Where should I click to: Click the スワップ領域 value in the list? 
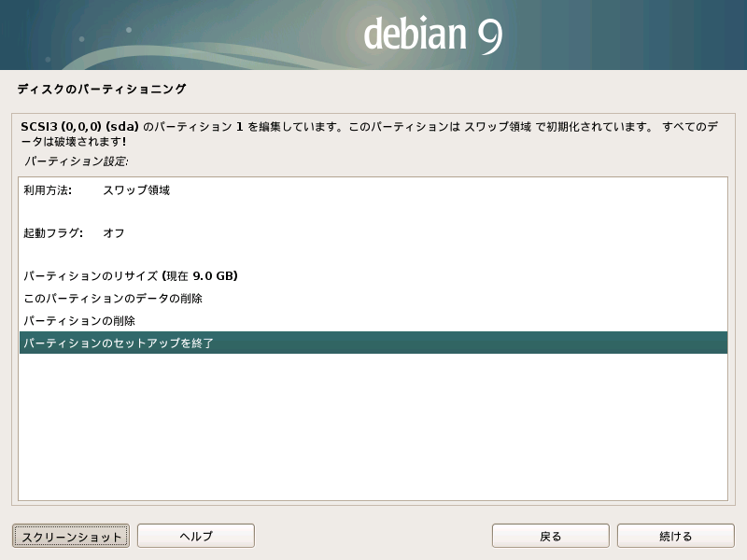[136, 189]
